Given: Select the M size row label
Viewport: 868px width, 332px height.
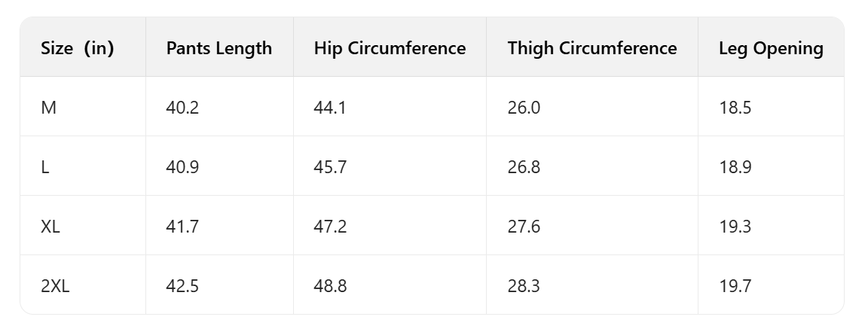Looking at the screenshot, I should tap(49, 108).
